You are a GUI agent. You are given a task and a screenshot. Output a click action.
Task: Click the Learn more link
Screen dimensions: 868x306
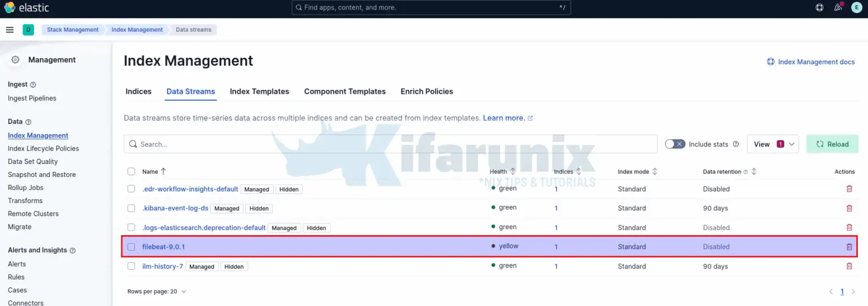pos(507,118)
